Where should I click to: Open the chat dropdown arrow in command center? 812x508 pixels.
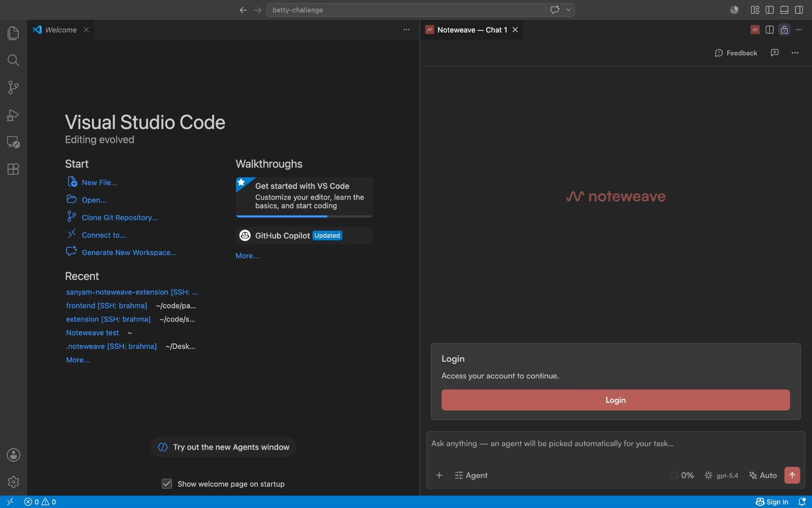point(568,10)
